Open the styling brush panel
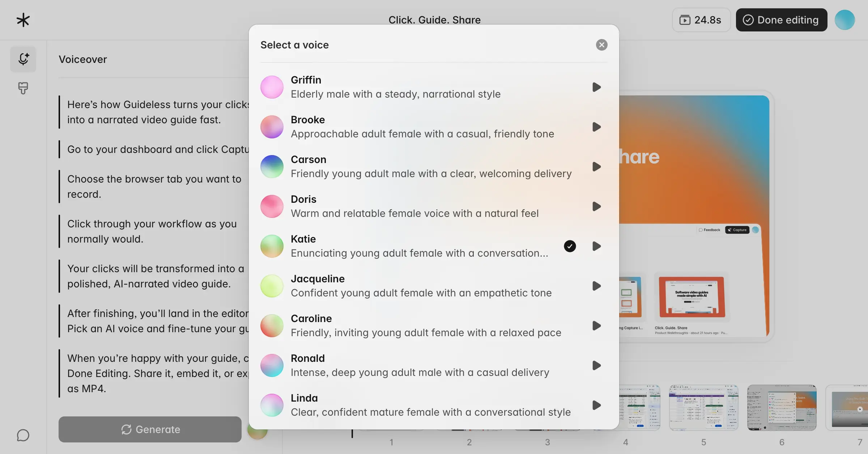 23,89
